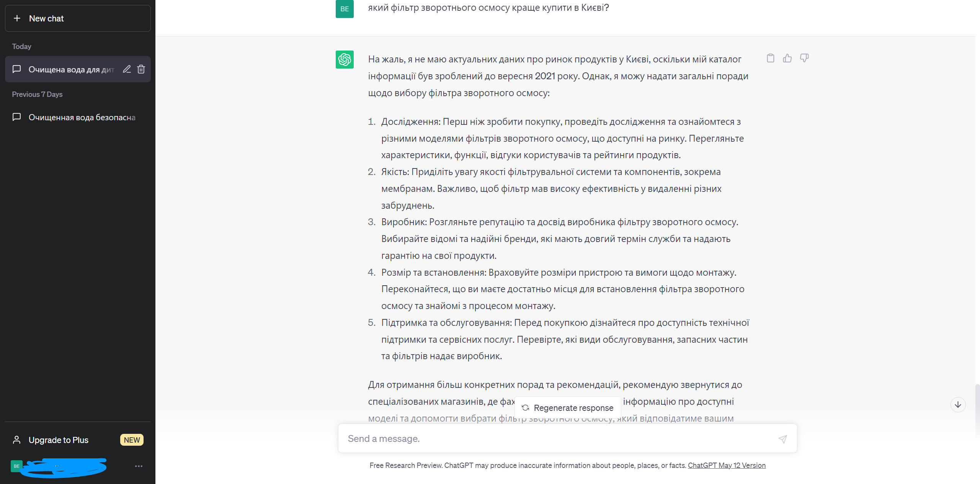Screen dimensions: 980x484
Task: Copy the response with the clipboard icon
Action: pyautogui.click(x=770, y=58)
